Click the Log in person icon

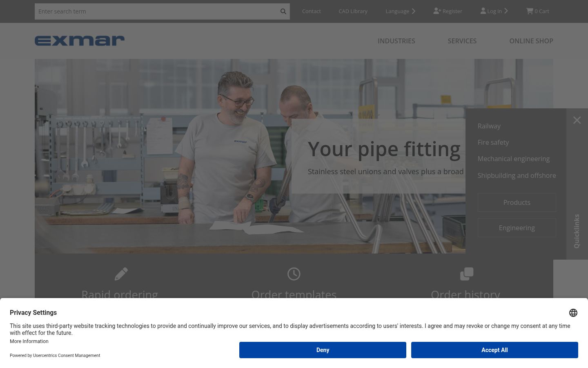tap(483, 11)
